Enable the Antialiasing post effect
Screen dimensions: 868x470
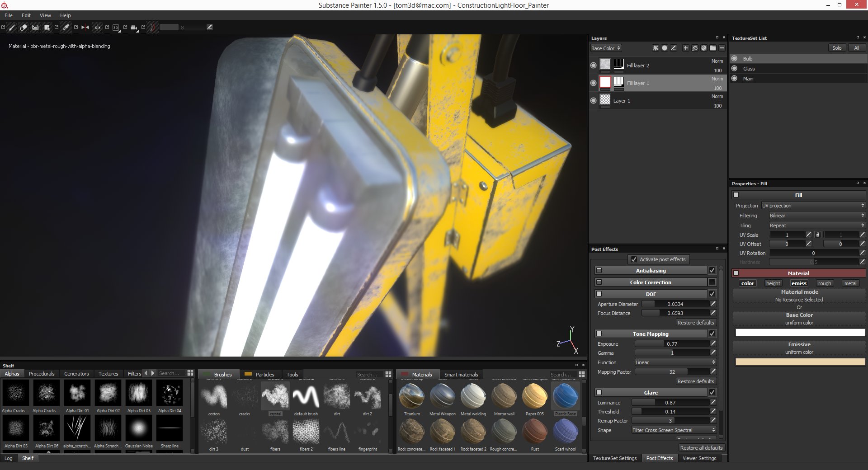[x=712, y=270]
